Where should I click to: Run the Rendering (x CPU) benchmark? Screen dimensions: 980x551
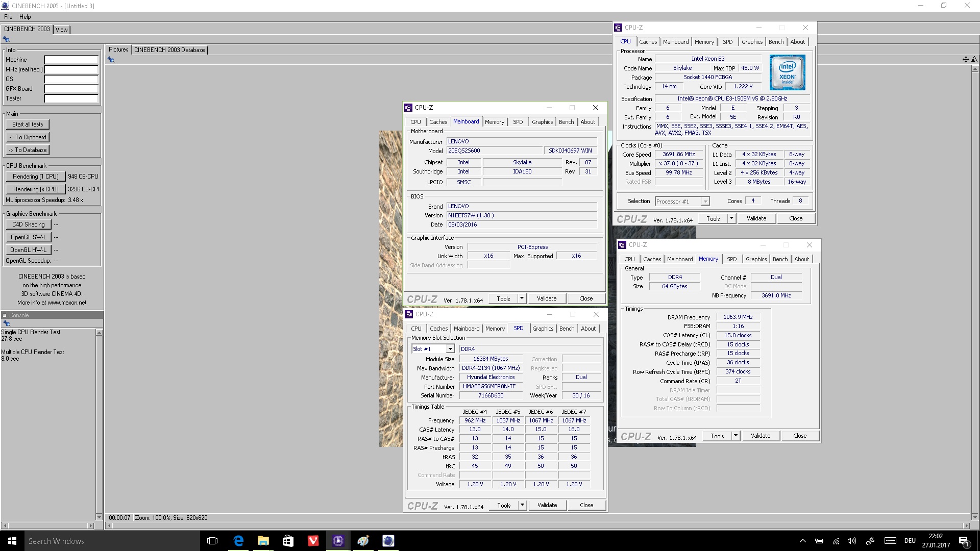click(36, 189)
